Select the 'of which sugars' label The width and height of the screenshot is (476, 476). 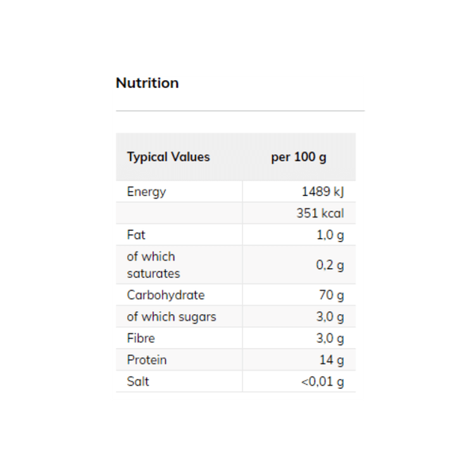171,317
